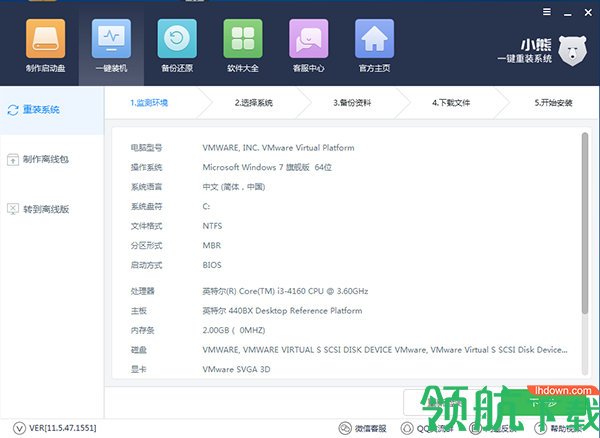Screen dimensions: 600x438
Task: Select 重装系统 in the sidebar
Action: click(52, 110)
